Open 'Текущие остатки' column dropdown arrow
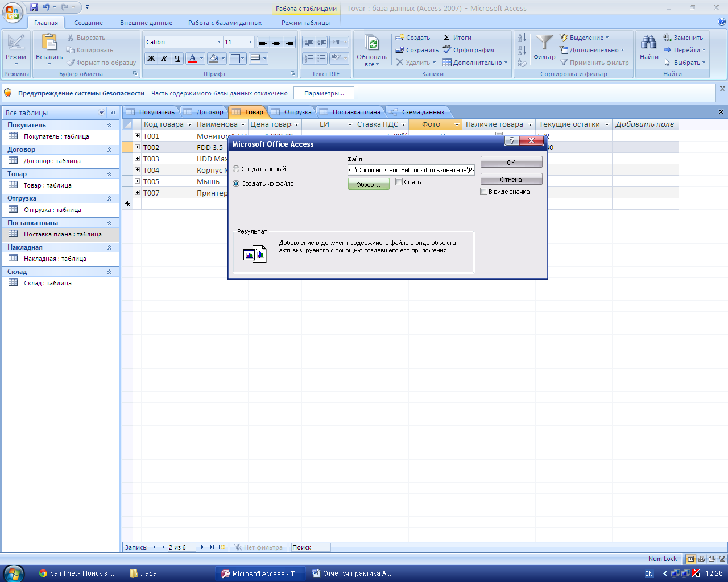This screenshot has height=582, width=728. click(x=607, y=124)
